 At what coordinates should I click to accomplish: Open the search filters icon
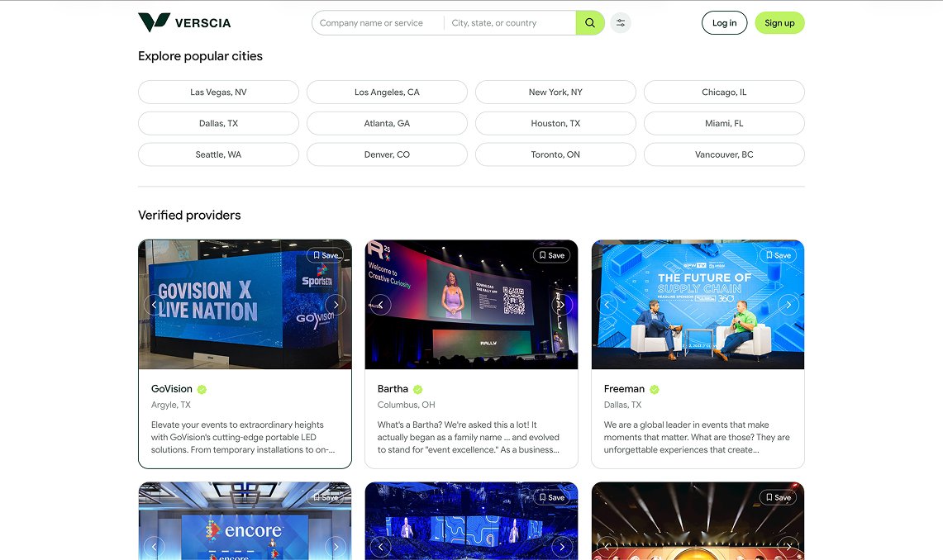(x=621, y=23)
